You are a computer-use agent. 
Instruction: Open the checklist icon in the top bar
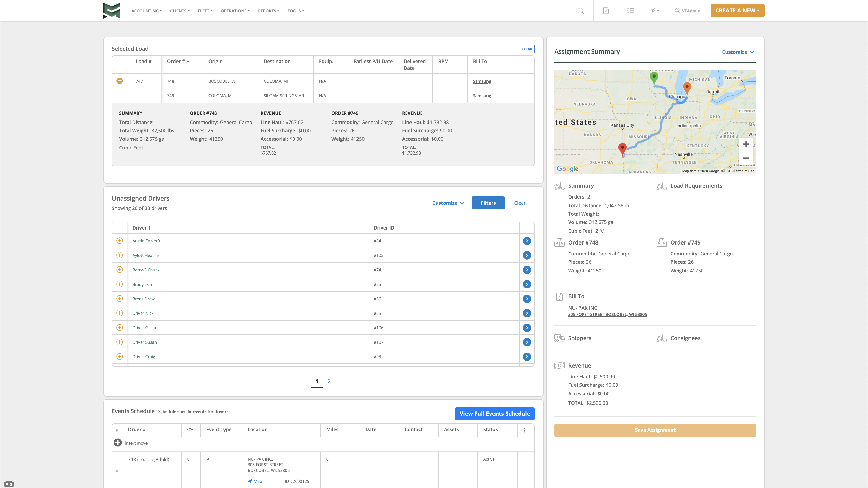[630, 10]
